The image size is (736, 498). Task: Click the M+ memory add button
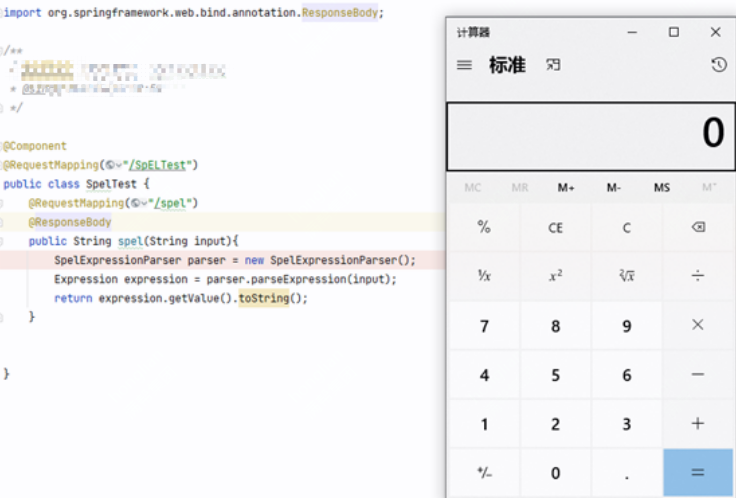pyautogui.click(x=566, y=188)
